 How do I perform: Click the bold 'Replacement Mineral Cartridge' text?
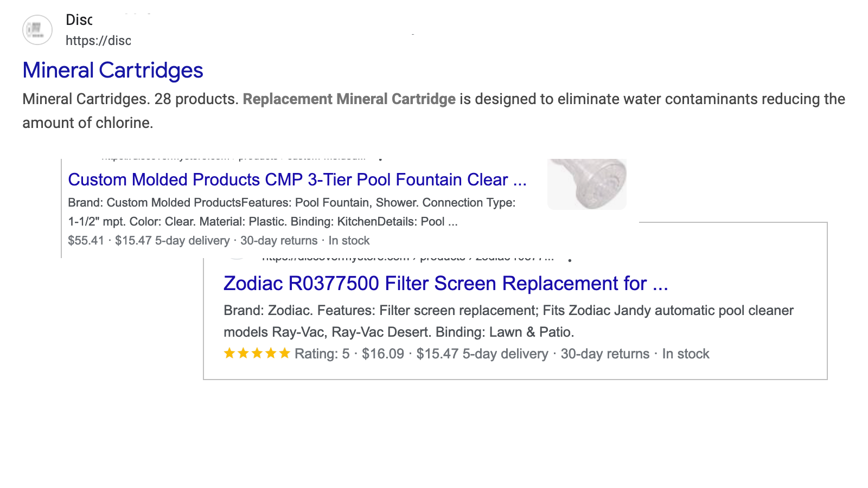[x=349, y=99]
